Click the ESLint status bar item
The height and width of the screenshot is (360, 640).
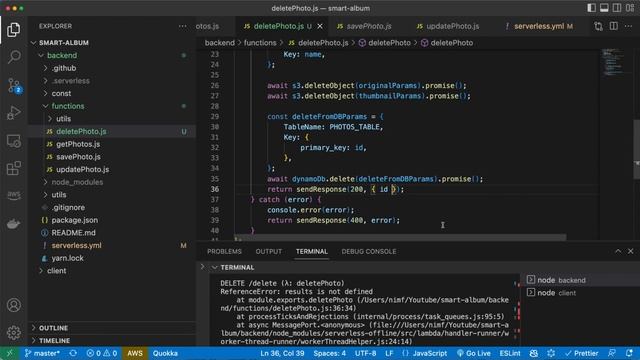click(510, 353)
